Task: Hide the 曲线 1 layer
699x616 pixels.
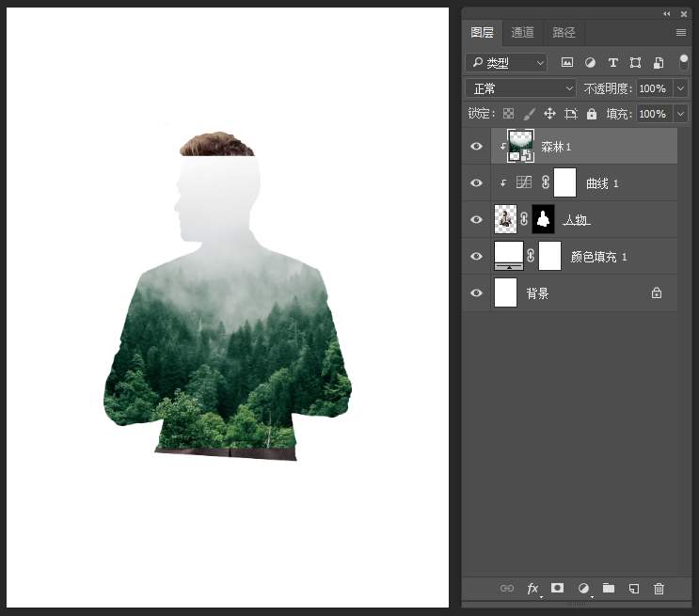Action: click(476, 182)
